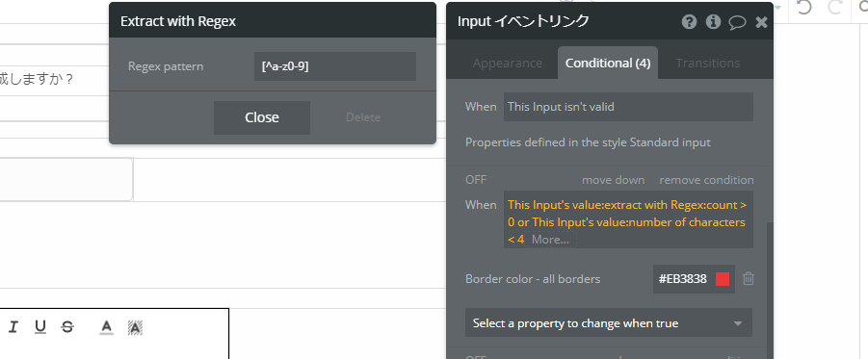The height and width of the screenshot is (359, 868).
Task: Open the text background color tool
Action: point(135,328)
